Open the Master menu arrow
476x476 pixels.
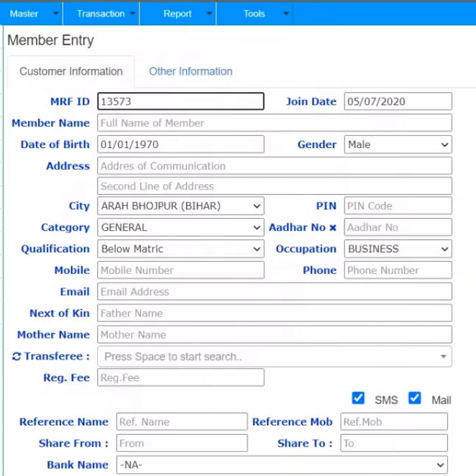point(55,14)
